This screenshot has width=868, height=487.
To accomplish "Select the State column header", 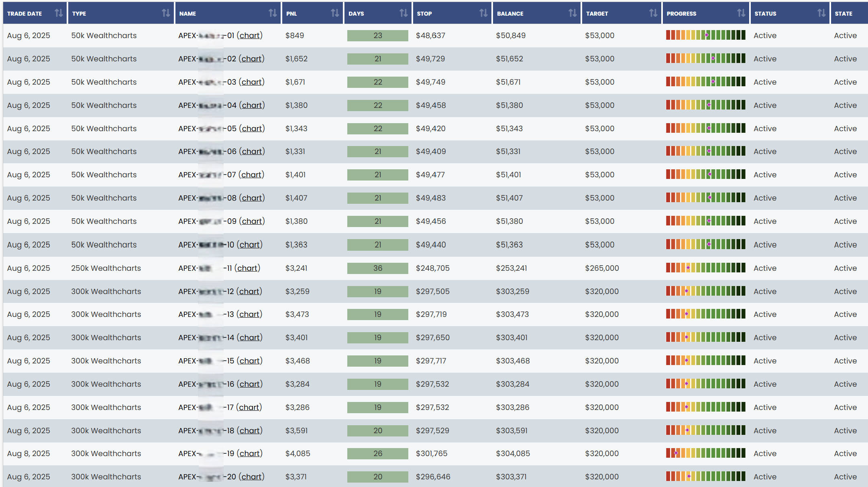I will 844,13.
